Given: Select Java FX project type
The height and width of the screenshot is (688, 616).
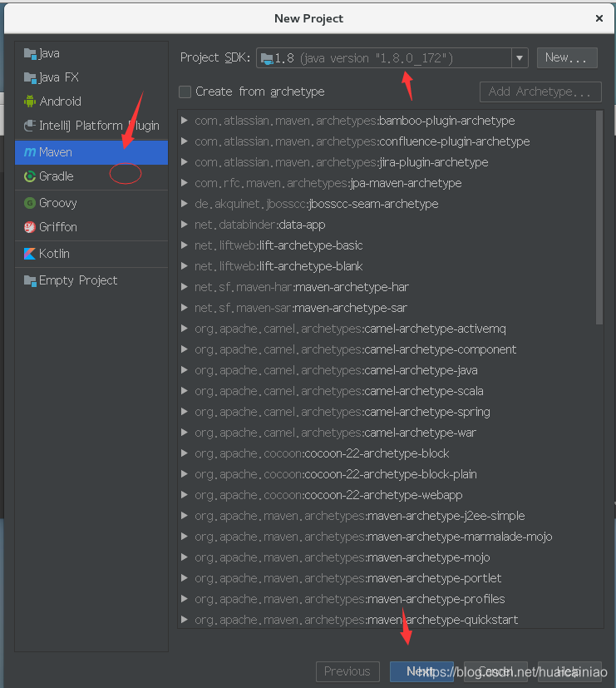Looking at the screenshot, I should point(91,77).
